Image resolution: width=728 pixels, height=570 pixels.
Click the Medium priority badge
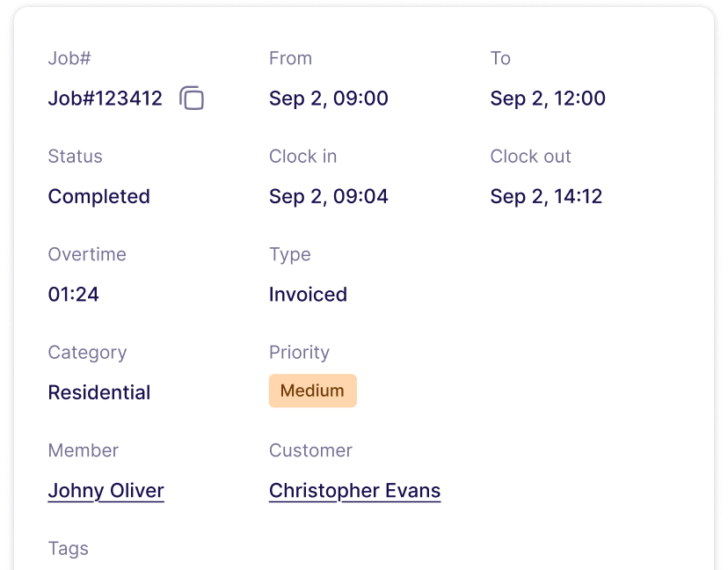pyautogui.click(x=312, y=391)
